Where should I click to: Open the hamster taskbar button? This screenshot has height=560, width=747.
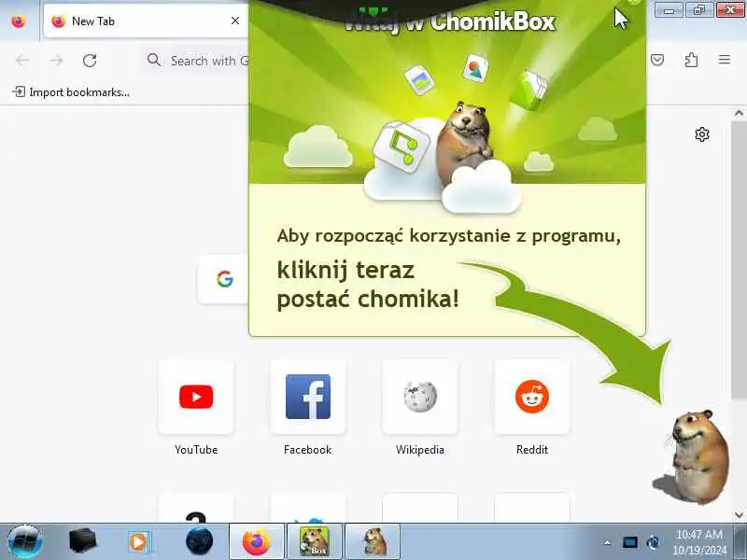(373, 541)
